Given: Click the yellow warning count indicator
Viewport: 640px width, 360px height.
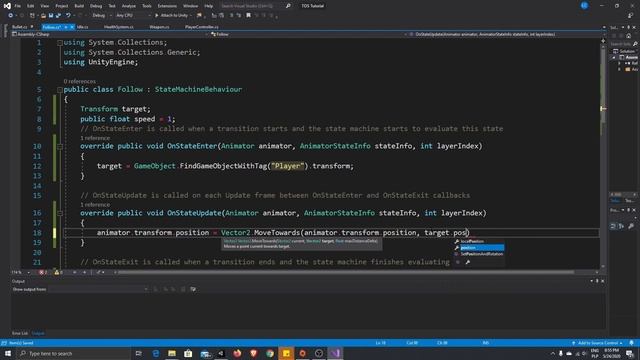Looking at the screenshot, I should point(58,272).
